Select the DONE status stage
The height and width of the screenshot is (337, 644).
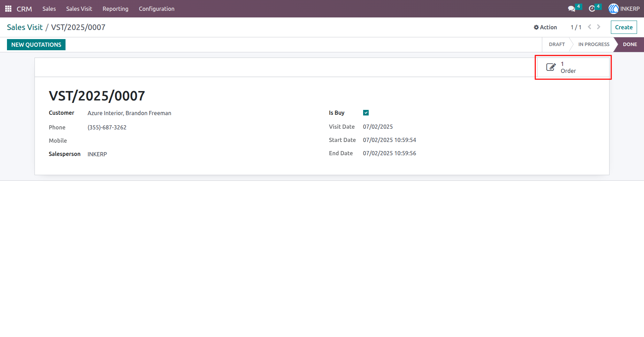click(630, 44)
